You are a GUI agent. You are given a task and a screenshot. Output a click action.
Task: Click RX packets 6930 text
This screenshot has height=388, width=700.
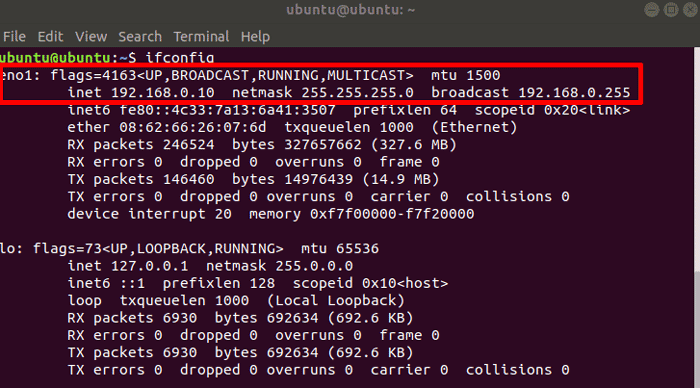pyautogui.click(x=132, y=318)
